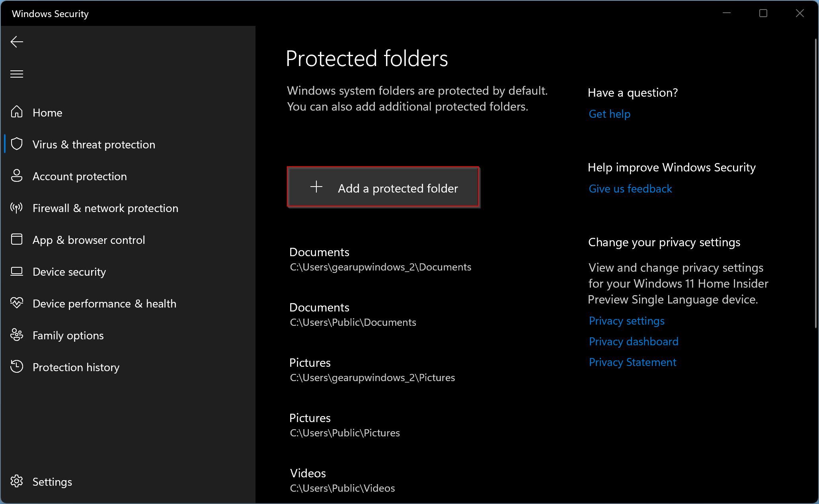
Task: Select Pictures folder under gearupwindows_2
Action: point(372,370)
